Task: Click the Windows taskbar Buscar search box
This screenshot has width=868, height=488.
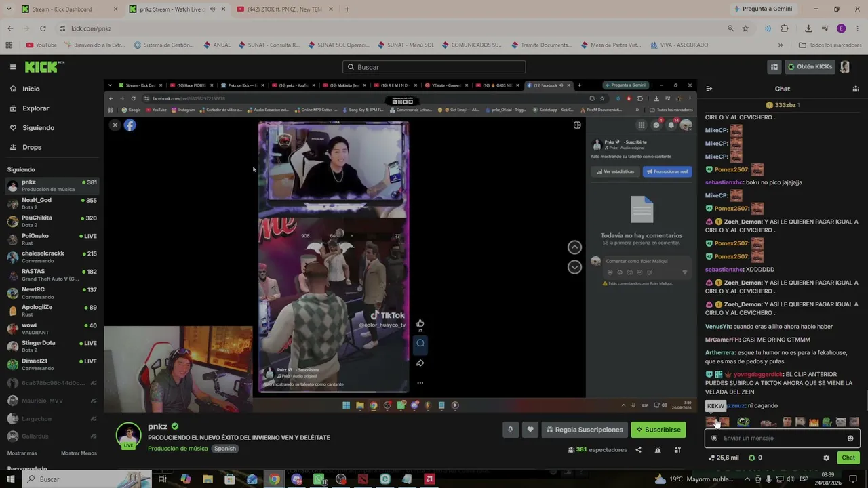Action: [x=86, y=479]
